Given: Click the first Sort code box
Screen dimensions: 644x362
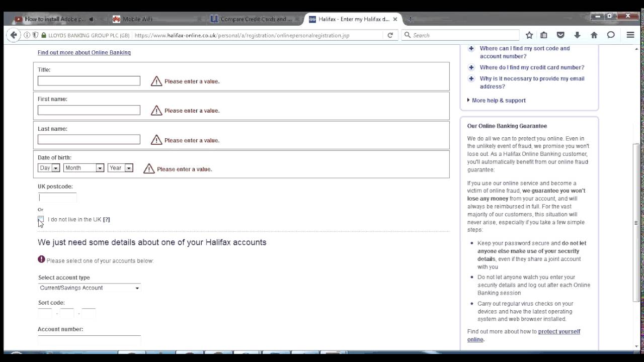Looking at the screenshot, I should pos(45,313).
